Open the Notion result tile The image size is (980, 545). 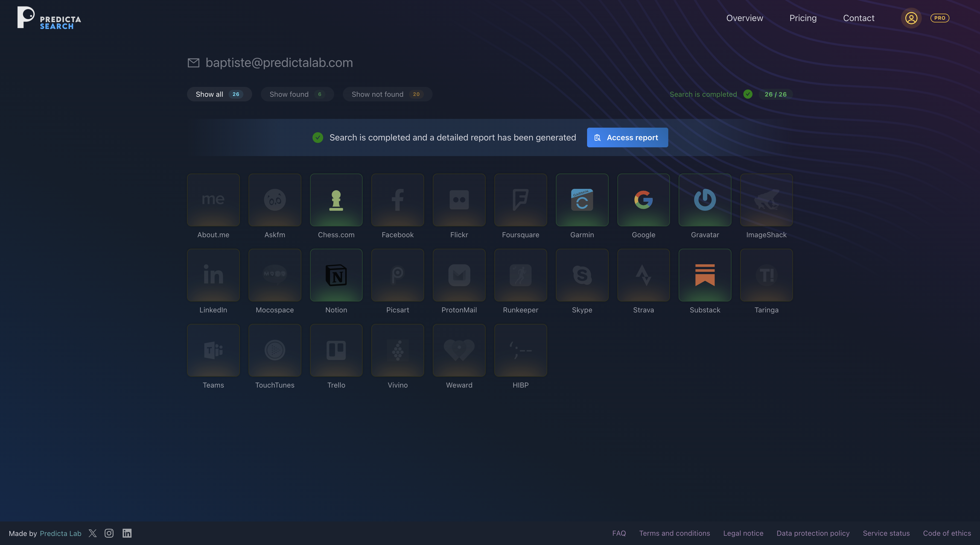[x=336, y=275]
